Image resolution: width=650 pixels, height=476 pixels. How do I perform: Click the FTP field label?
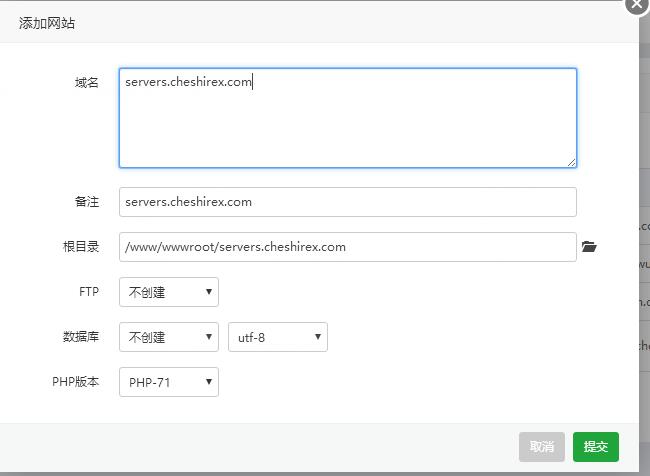[89, 292]
